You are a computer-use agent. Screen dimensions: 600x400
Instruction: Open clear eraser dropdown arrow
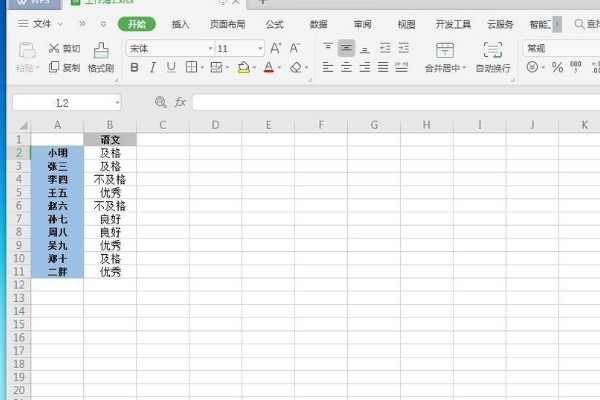(x=307, y=68)
